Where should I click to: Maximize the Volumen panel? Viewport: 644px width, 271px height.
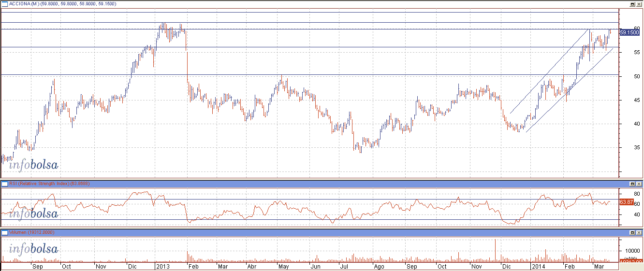632,233
